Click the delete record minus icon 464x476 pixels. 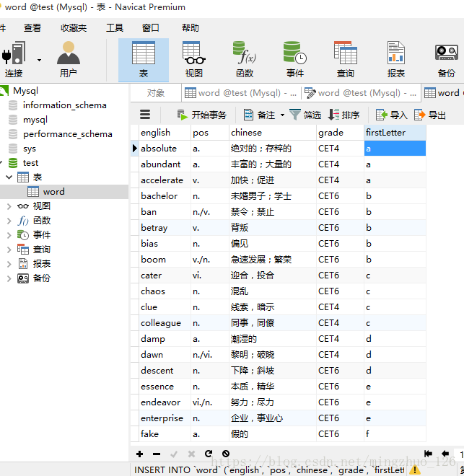click(157, 454)
